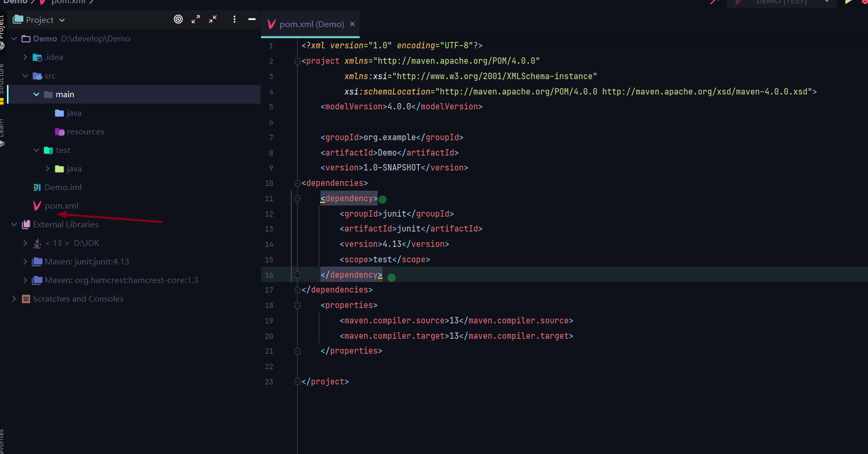Click the Collapse All icon in Project panel
The image size is (868, 454).
point(213,19)
